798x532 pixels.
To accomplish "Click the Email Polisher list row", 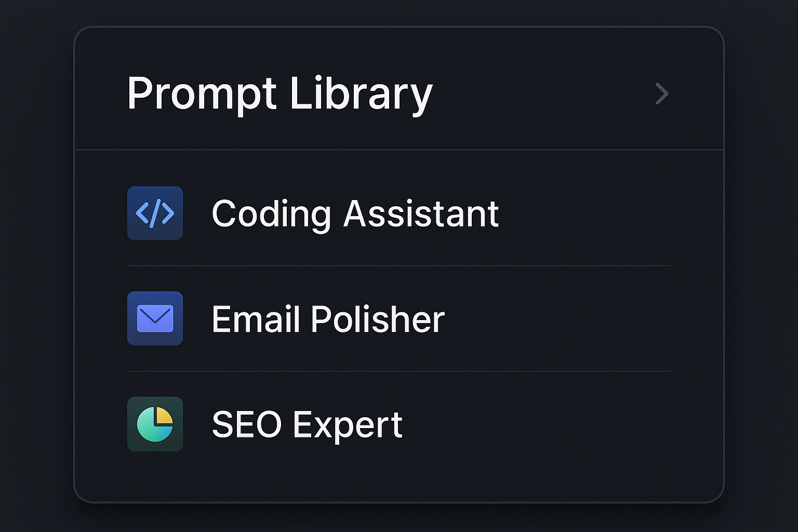I will (x=364, y=319).
